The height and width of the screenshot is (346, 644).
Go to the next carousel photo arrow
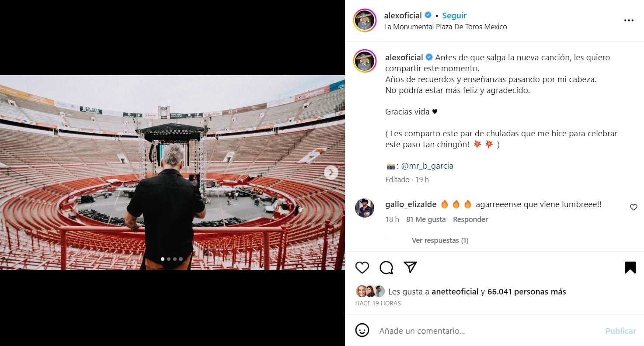coord(331,173)
